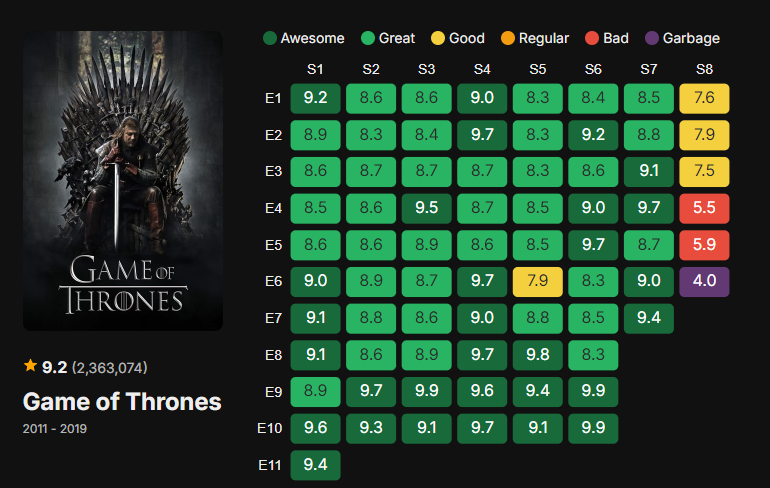770x488 pixels.
Task: Click the Bad legend red dot
Action: 591,39
